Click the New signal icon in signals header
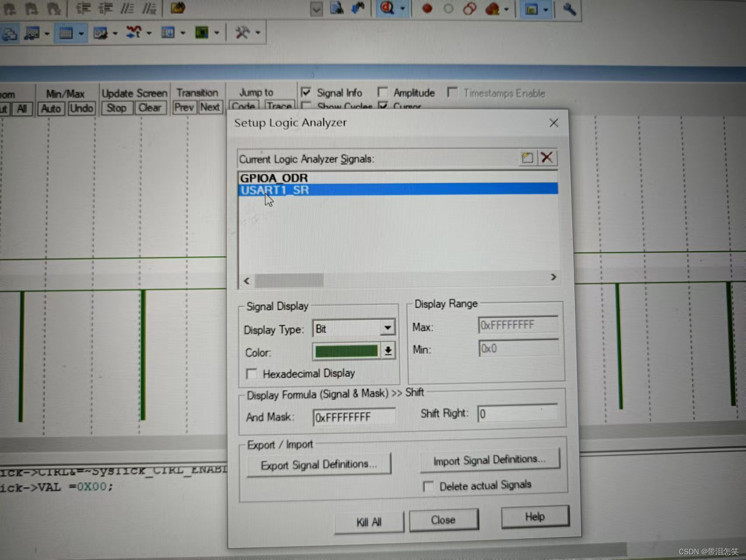746x560 pixels. pos(528,157)
